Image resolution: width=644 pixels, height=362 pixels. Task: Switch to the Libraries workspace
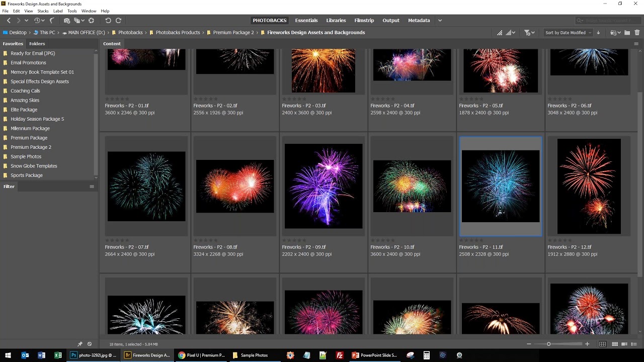click(336, 21)
